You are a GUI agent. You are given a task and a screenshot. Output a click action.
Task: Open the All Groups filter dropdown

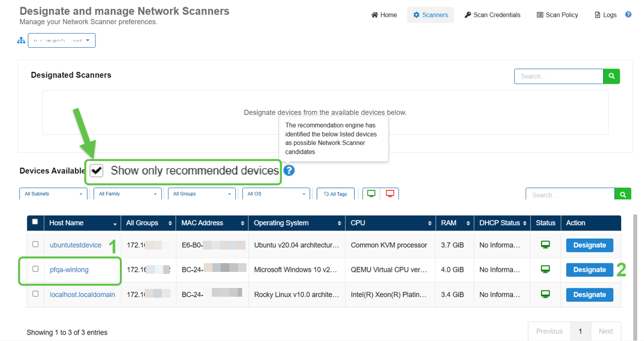click(x=202, y=194)
